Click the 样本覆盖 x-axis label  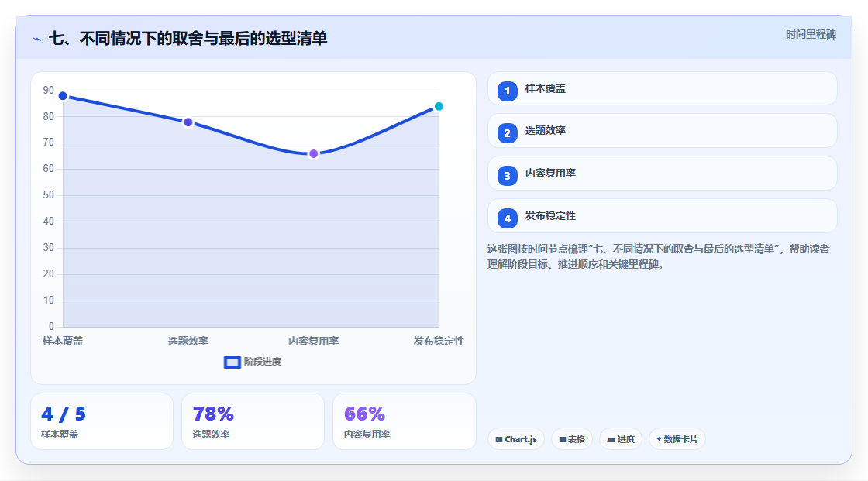[63, 341]
